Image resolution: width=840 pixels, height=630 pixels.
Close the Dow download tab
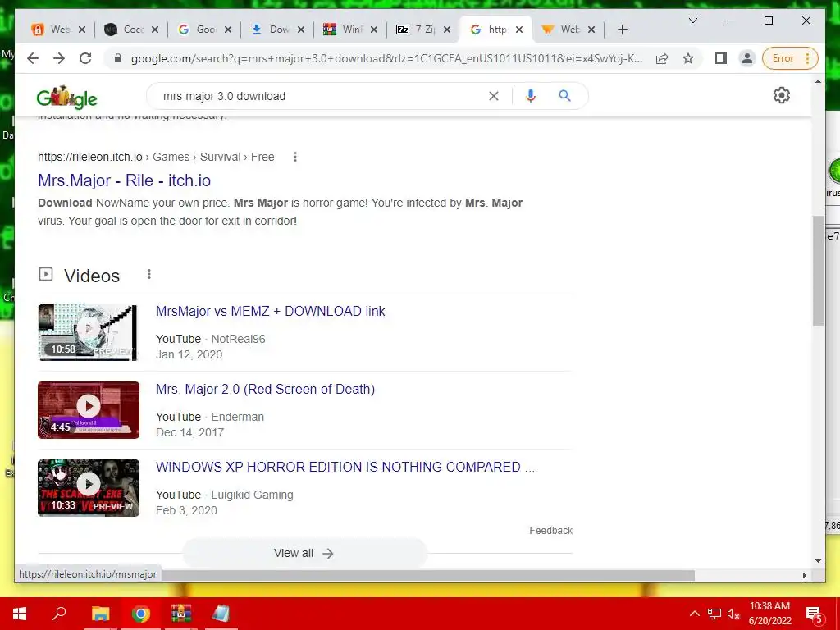pos(301,30)
